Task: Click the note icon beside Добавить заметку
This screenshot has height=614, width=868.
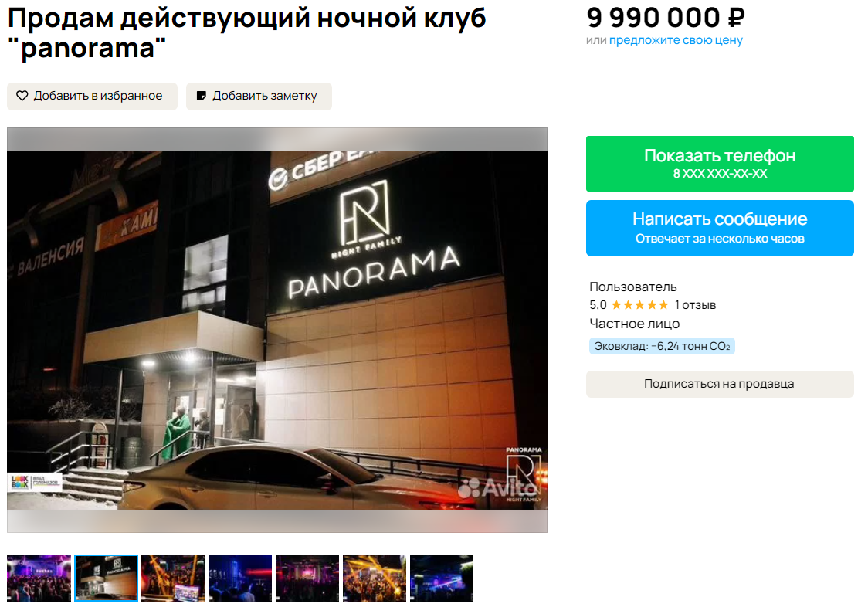Action: [x=202, y=96]
